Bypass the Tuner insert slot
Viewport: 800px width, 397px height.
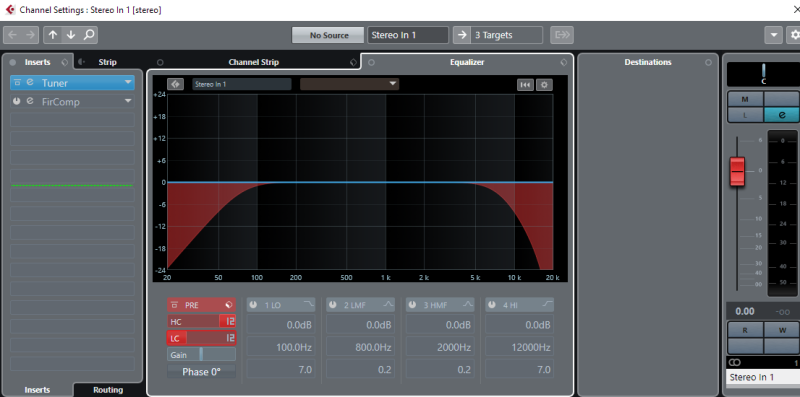point(17,82)
